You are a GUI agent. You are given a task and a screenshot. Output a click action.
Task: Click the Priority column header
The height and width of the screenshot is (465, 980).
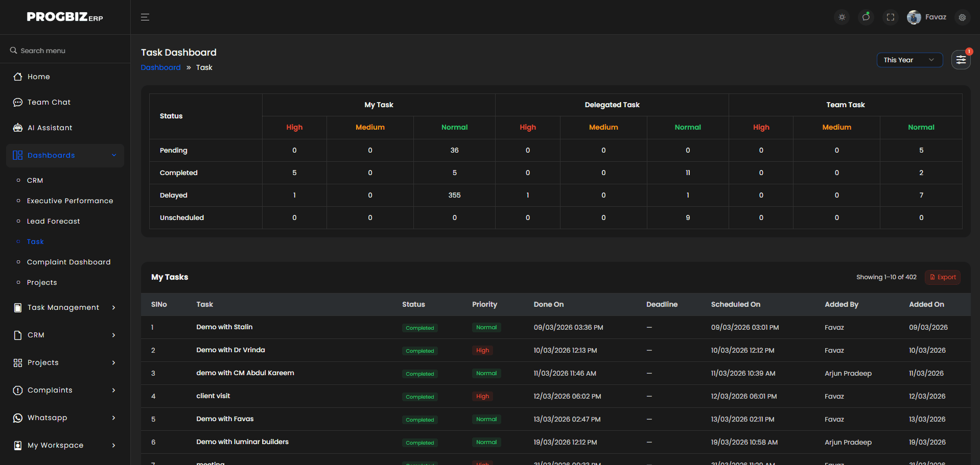pos(484,304)
